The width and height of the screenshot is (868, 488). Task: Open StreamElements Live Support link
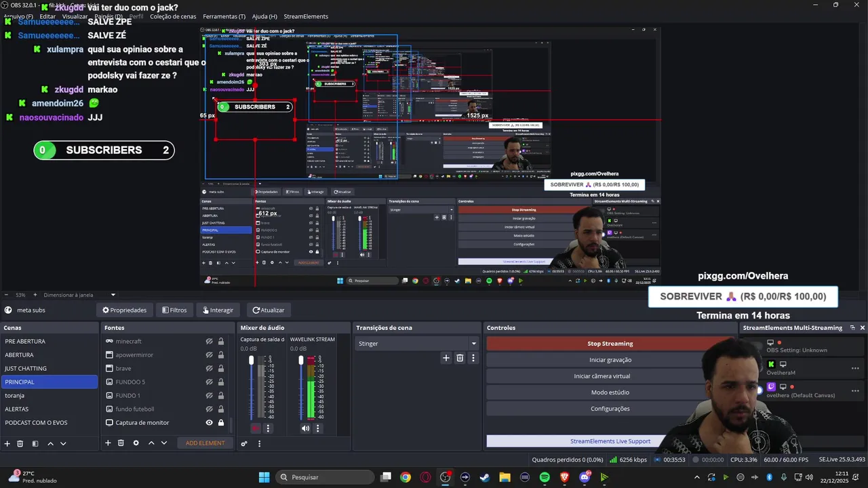point(610,441)
